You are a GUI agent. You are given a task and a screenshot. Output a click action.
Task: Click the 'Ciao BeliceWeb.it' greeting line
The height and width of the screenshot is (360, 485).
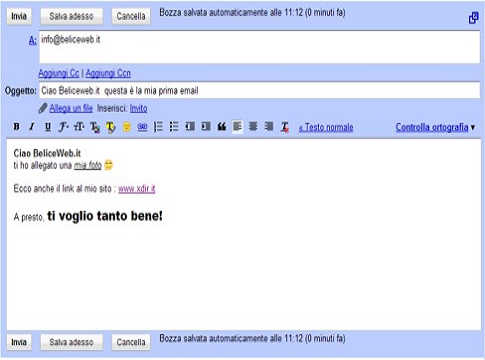pos(47,153)
